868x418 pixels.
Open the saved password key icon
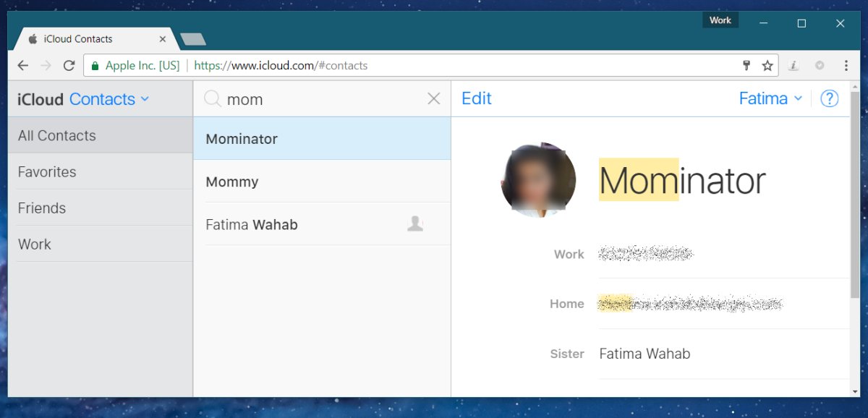tap(747, 66)
